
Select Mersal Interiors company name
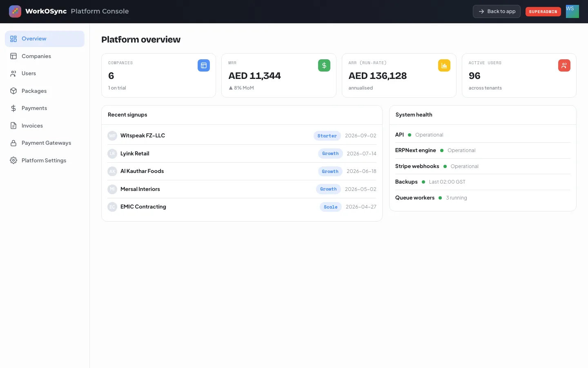(140, 189)
